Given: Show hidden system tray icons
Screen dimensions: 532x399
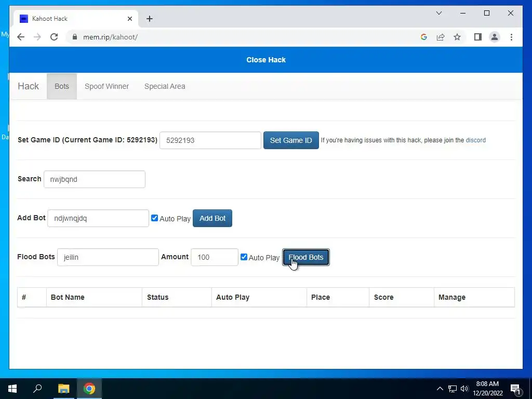Looking at the screenshot, I should [x=440, y=389].
